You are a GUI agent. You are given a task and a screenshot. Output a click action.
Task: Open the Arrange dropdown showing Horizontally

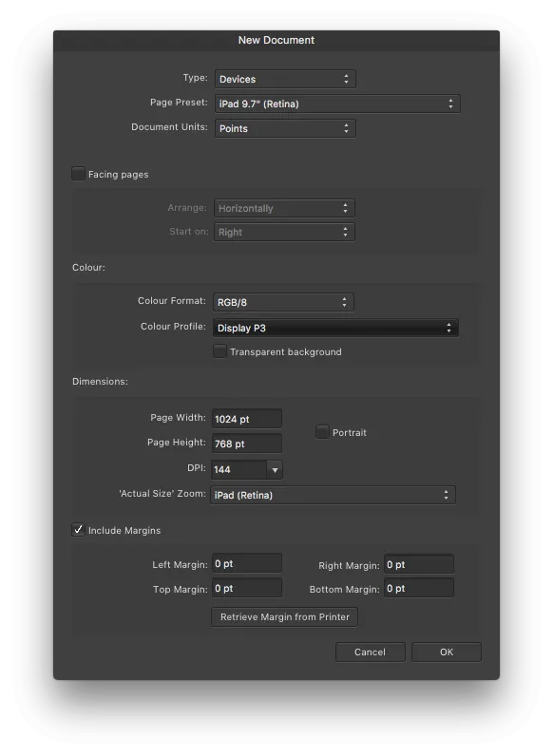pos(284,208)
